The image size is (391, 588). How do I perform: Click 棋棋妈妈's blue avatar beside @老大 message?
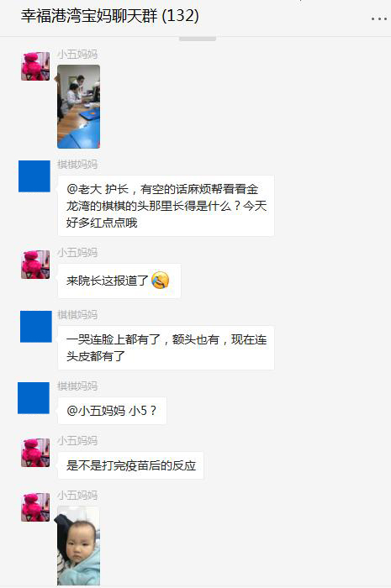pyautogui.click(x=34, y=176)
